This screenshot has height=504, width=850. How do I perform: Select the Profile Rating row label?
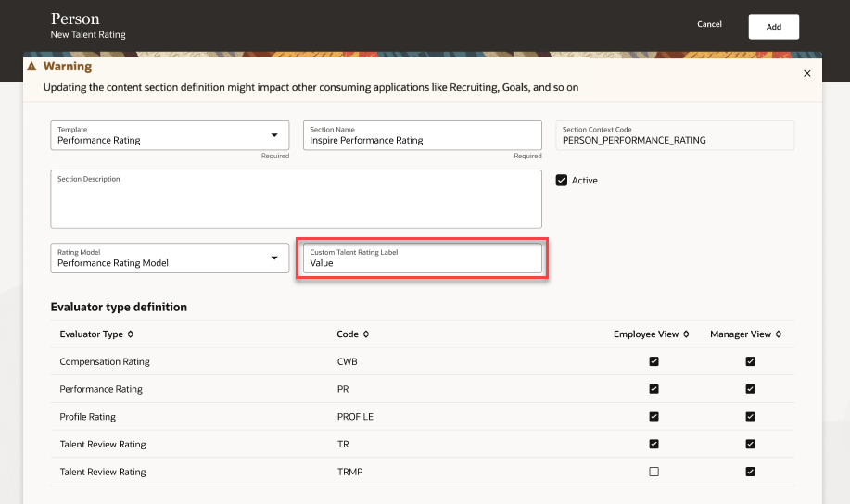(88, 417)
